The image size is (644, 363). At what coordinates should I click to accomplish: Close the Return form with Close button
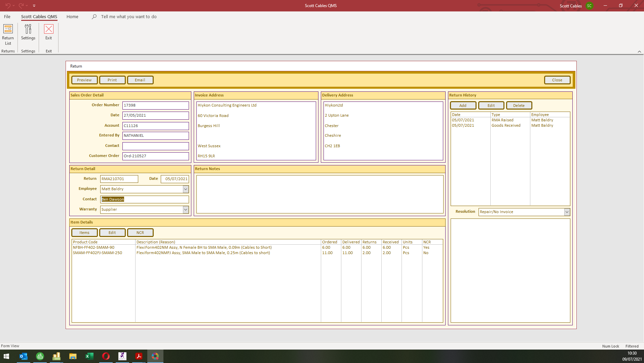557,80
